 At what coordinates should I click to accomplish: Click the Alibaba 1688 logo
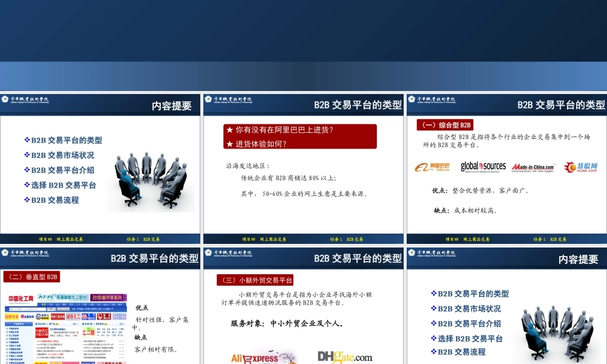click(432, 167)
